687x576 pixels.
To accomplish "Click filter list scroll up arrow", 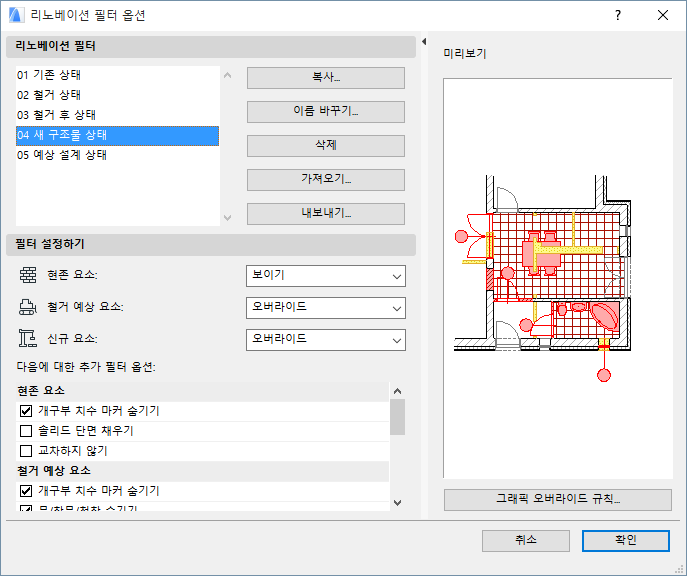I will pyautogui.click(x=227, y=75).
